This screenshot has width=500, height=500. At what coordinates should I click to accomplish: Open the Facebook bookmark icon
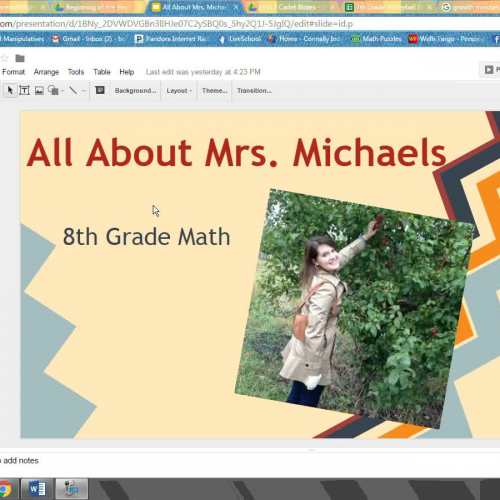pos(496,39)
